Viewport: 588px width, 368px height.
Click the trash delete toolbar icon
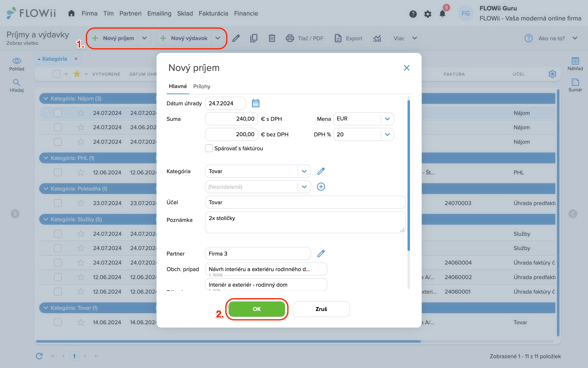272,38
